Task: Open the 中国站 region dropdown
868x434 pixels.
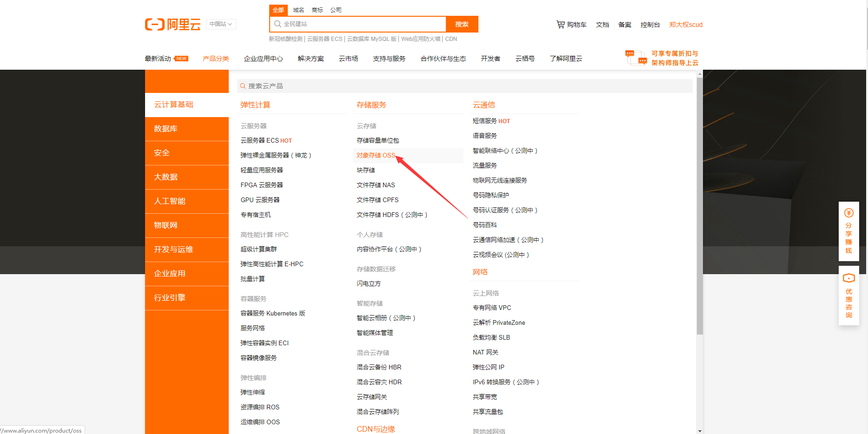Action: pyautogui.click(x=221, y=24)
